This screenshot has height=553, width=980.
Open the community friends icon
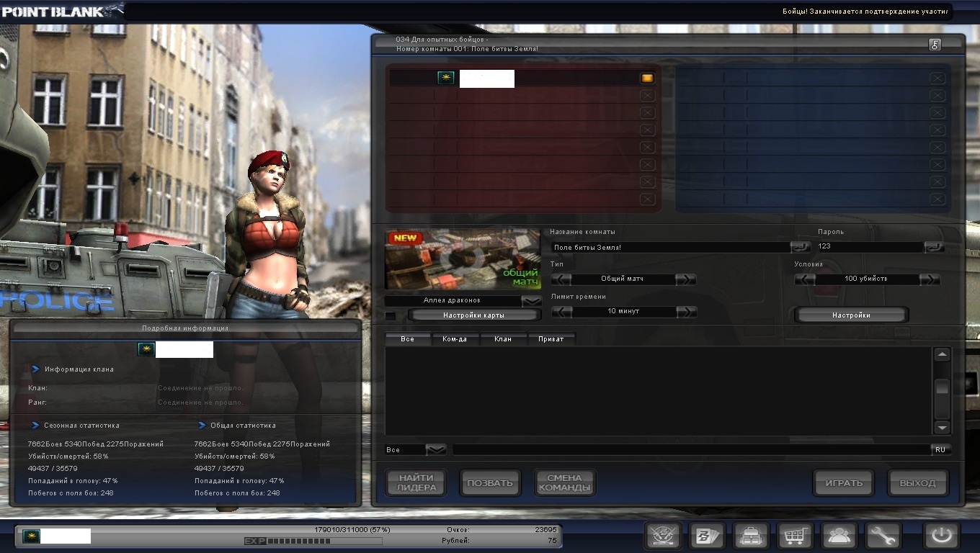pos(838,536)
